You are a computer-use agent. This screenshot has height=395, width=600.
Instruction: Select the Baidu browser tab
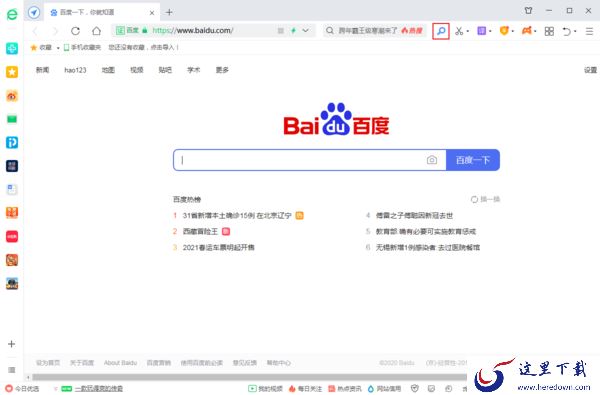pyautogui.click(x=102, y=12)
